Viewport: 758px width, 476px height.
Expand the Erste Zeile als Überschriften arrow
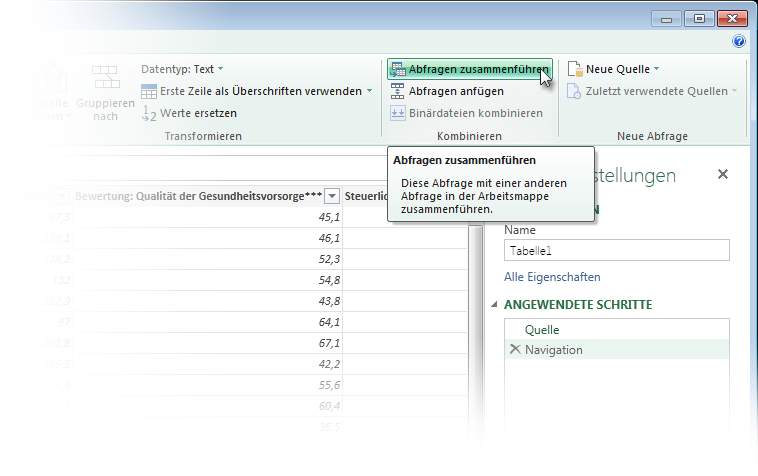[369, 91]
